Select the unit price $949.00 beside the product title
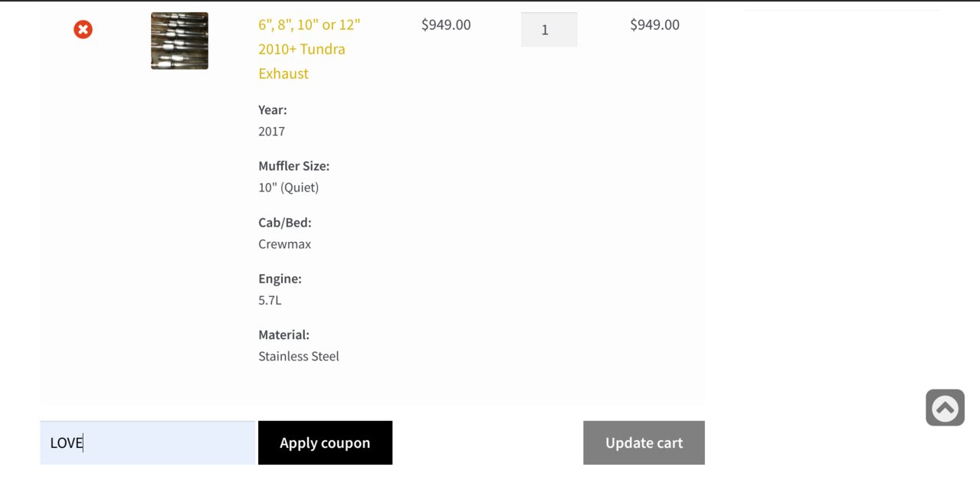The image size is (980, 480). pos(446,24)
